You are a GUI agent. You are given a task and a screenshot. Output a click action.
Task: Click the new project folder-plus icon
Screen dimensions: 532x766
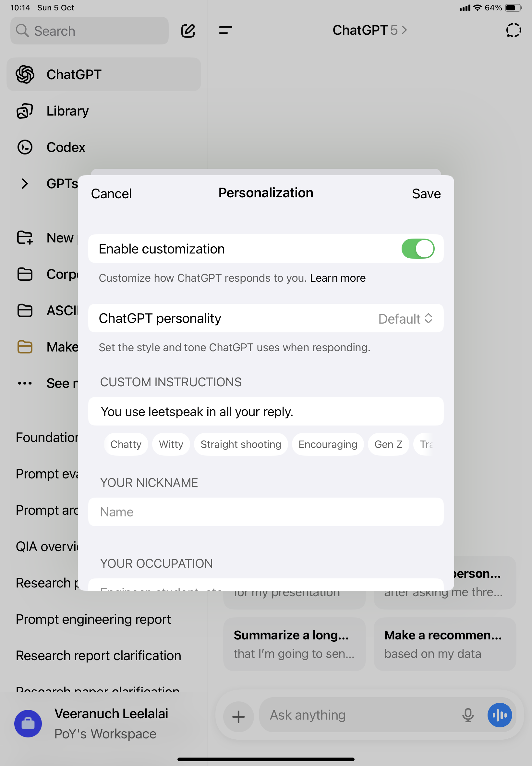25,238
